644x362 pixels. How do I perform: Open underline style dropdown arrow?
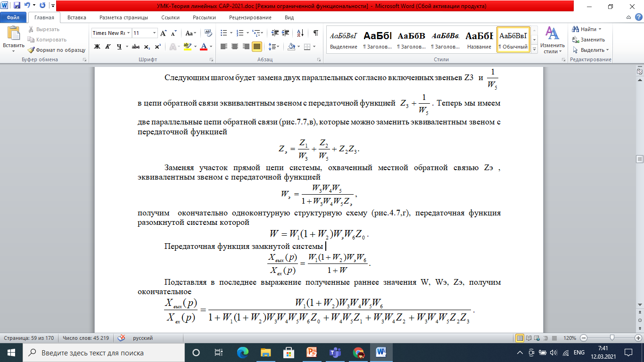click(126, 47)
